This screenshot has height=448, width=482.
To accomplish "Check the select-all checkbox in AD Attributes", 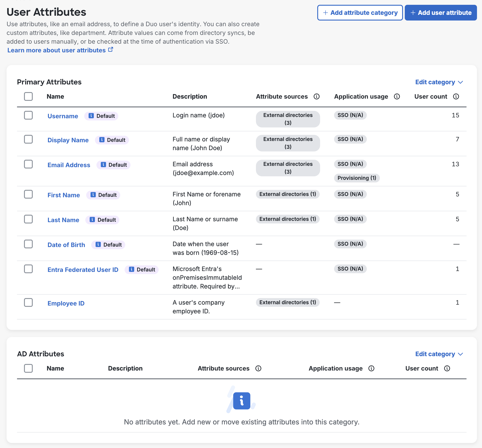I will click(x=28, y=368).
